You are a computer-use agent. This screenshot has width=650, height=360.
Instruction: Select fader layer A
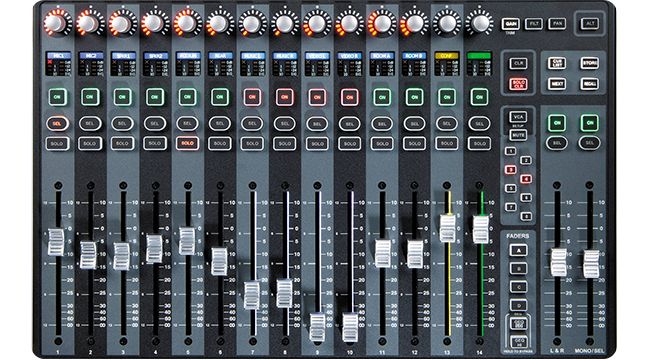pos(518,251)
